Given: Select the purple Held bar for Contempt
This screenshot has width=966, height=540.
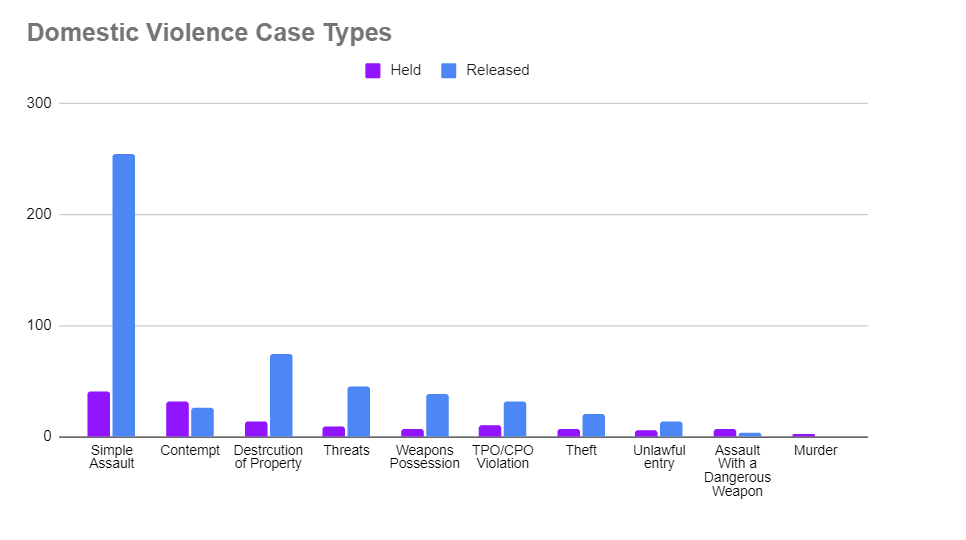Looking at the screenshot, I should pos(177,419).
